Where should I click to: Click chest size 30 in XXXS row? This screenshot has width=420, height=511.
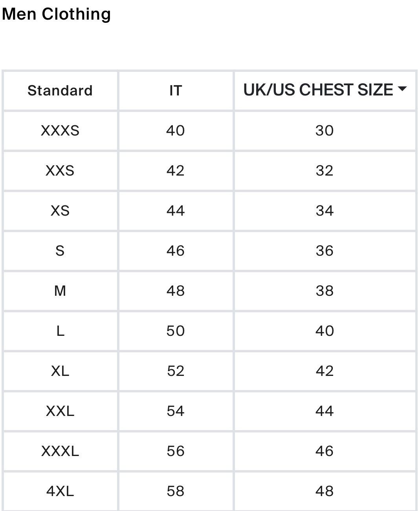[x=325, y=130]
